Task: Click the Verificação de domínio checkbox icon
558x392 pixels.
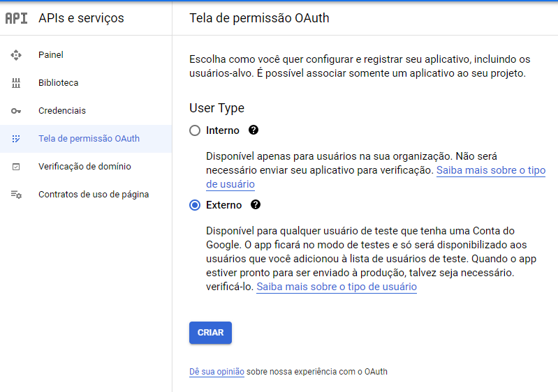Action: pyautogui.click(x=16, y=167)
